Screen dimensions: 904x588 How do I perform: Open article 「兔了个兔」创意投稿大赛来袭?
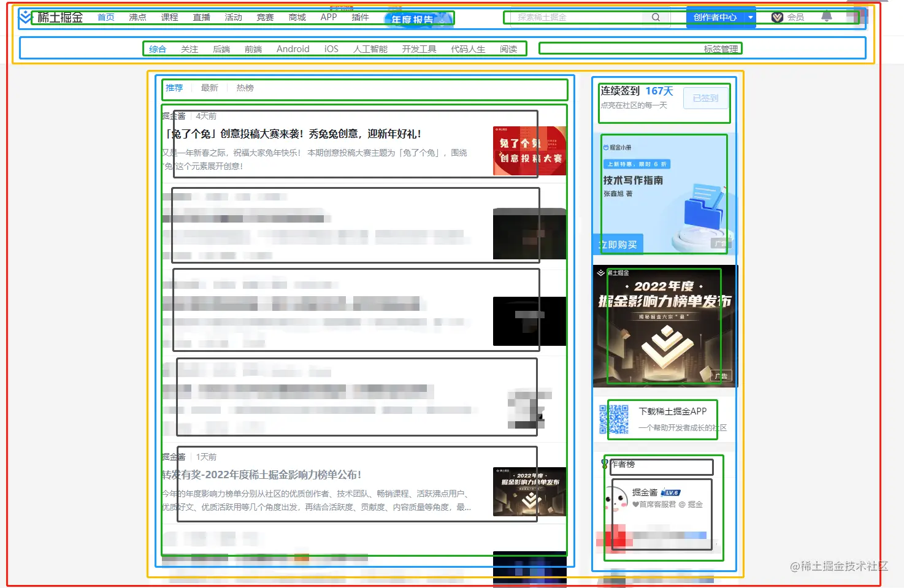[x=292, y=134]
